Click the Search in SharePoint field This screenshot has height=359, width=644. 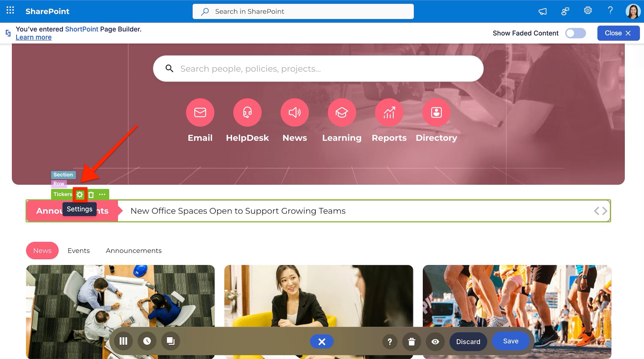point(303,11)
